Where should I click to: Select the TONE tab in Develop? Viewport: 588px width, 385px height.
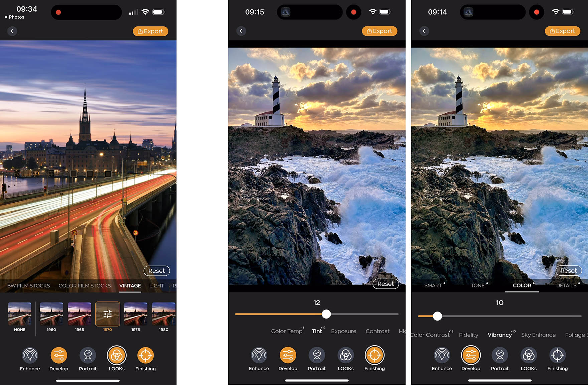pyautogui.click(x=477, y=285)
